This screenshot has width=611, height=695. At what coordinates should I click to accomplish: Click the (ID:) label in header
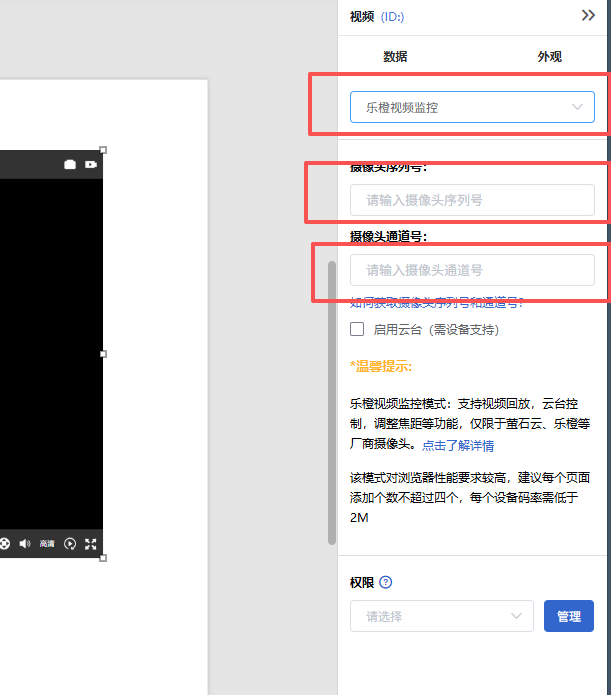pyautogui.click(x=392, y=17)
